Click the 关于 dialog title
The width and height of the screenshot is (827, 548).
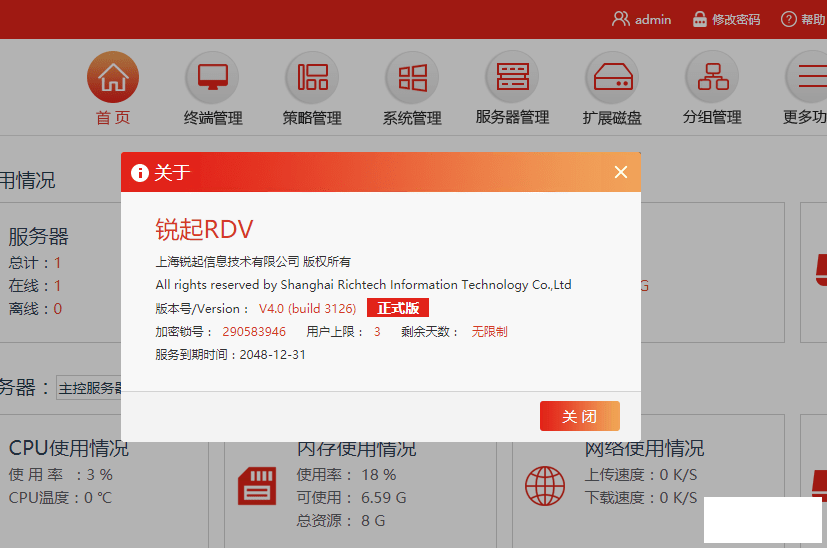172,172
